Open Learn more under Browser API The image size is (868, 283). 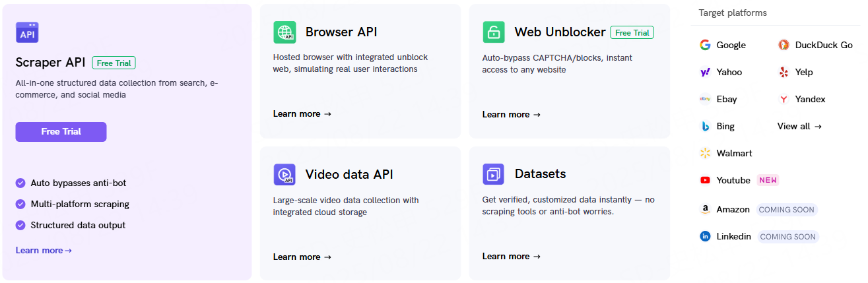(302, 114)
